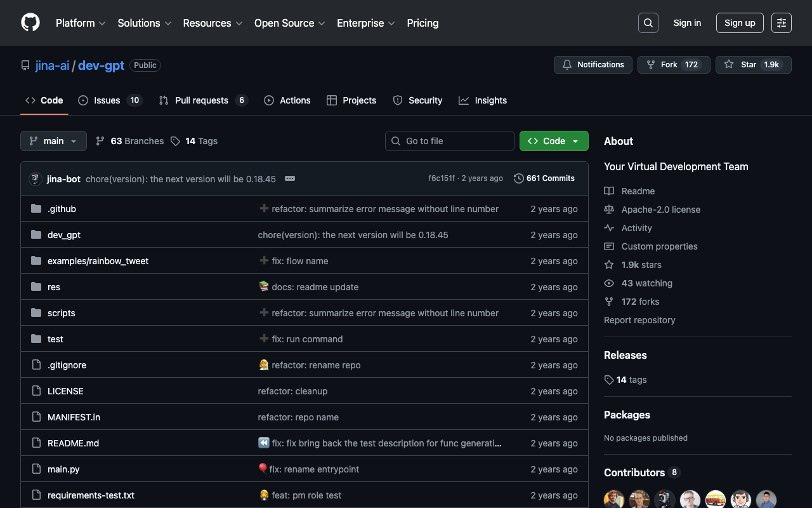Viewport: 812px width, 508px height.
Task: Click the GitHub logo icon
Action: click(30, 23)
